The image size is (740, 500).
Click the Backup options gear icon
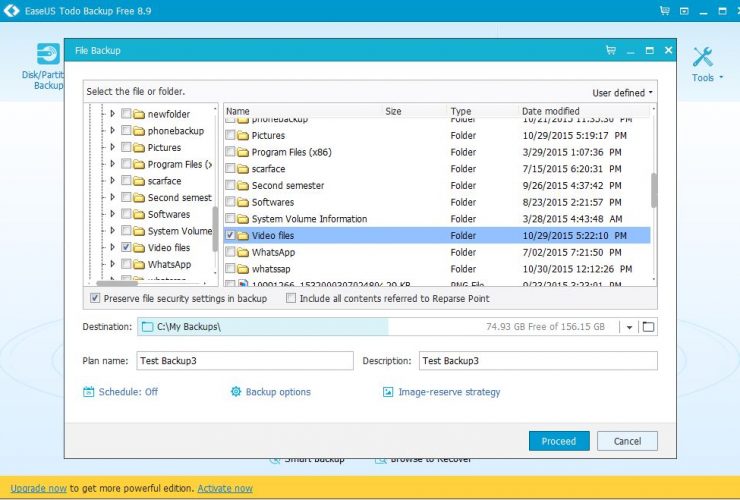pyautogui.click(x=236, y=392)
